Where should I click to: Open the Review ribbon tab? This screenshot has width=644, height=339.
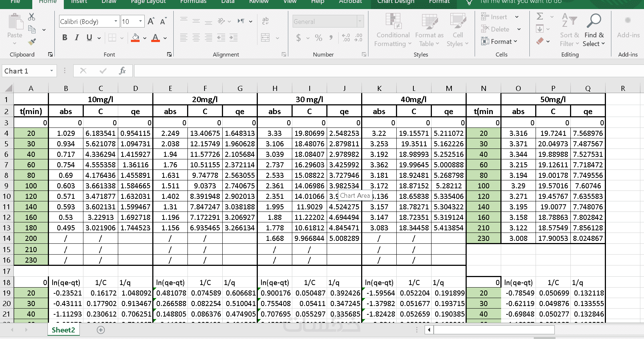(x=259, y=2)
